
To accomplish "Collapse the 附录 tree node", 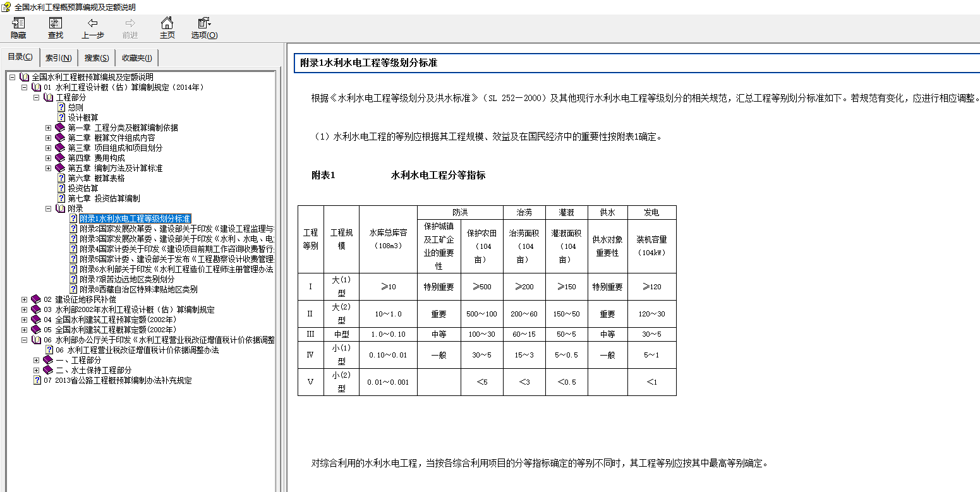I will (49, 208).
